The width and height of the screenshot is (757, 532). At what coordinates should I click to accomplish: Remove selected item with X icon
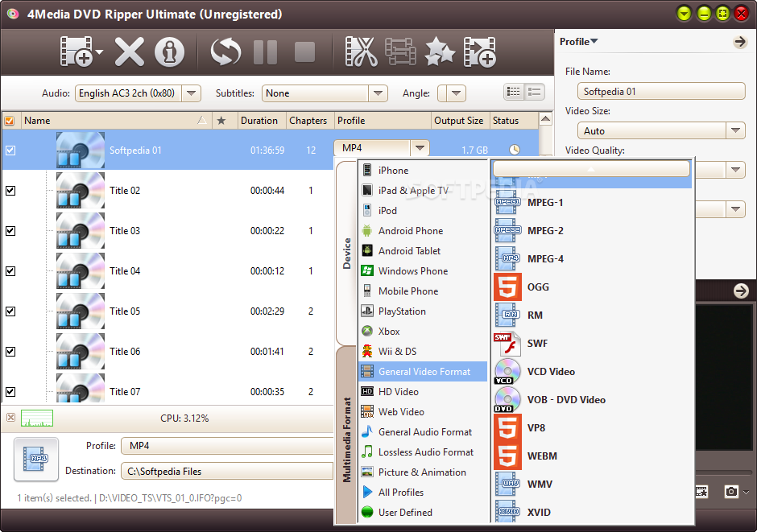[x=130, y=52]
